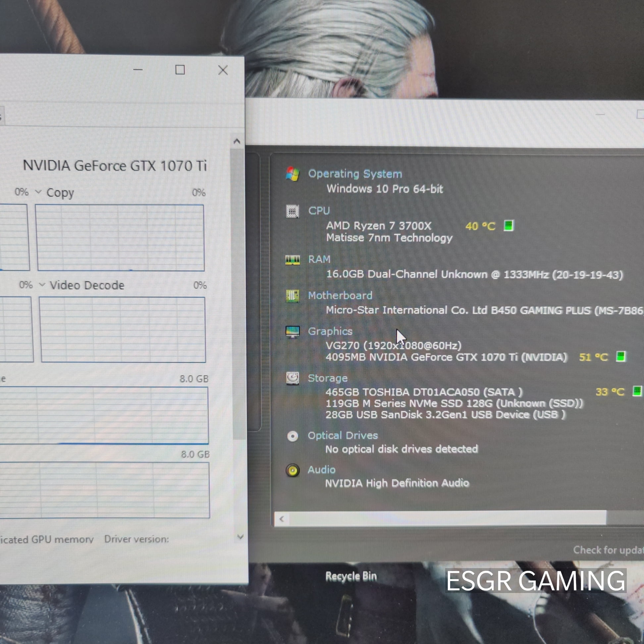
Task: Open the Optical Drives section link
Action: click(343, 435)
